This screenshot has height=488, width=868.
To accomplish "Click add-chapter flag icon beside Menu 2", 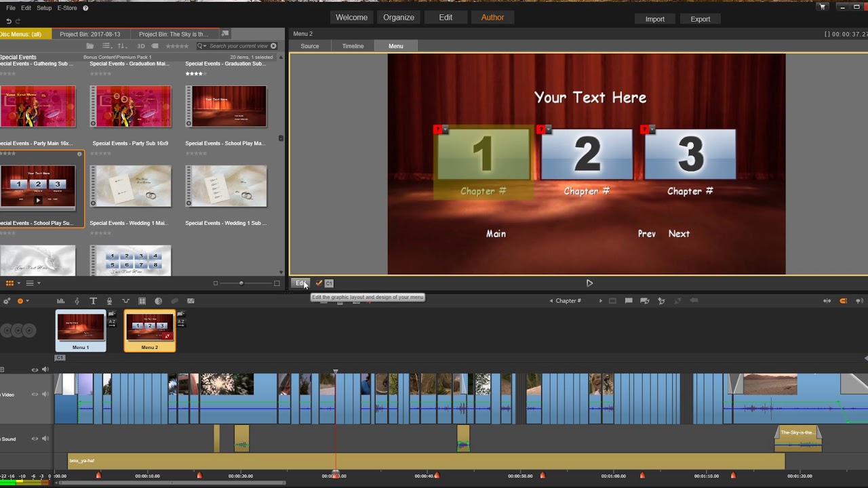I will (180, 314).
